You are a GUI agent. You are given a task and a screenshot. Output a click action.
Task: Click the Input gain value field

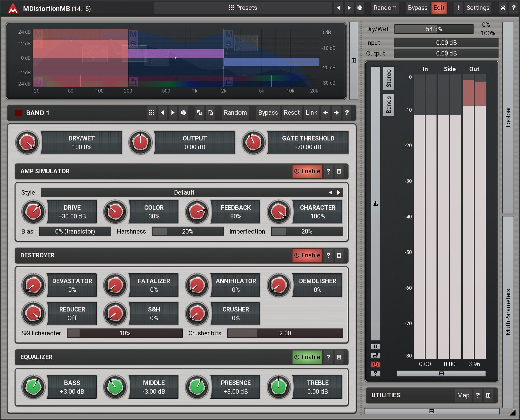tap(446, 43)
